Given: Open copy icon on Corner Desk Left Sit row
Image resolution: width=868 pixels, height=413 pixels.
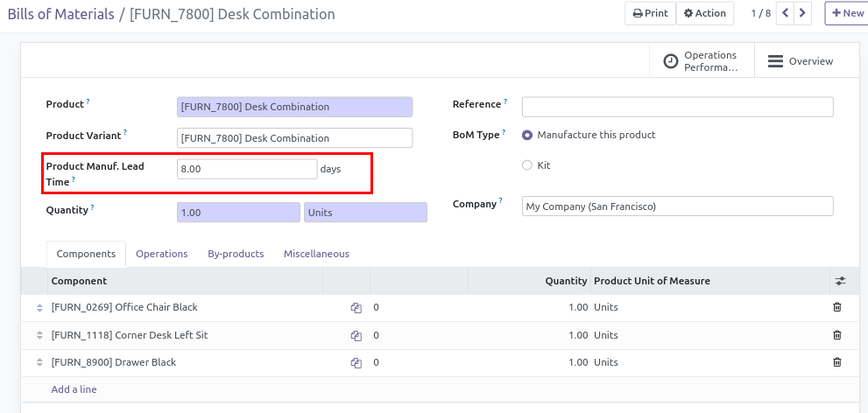Looking at the screenshot, I should pyautogui.click(x=356, y=336).
